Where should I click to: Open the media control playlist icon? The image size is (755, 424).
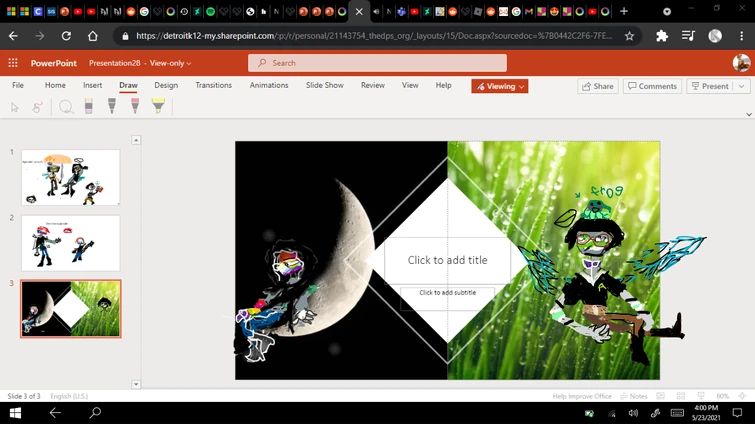point(689,36)
